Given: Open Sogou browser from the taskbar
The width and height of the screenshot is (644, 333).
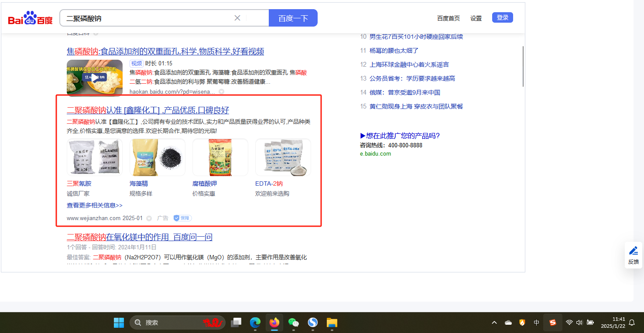Looking at the screenshot, I should tap(313, 323).
